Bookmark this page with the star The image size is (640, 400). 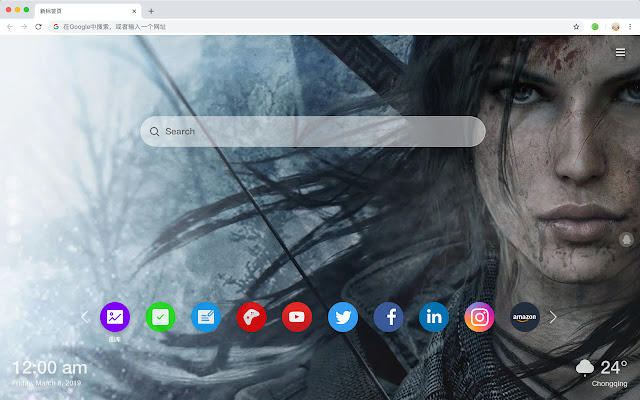point(576,27)
